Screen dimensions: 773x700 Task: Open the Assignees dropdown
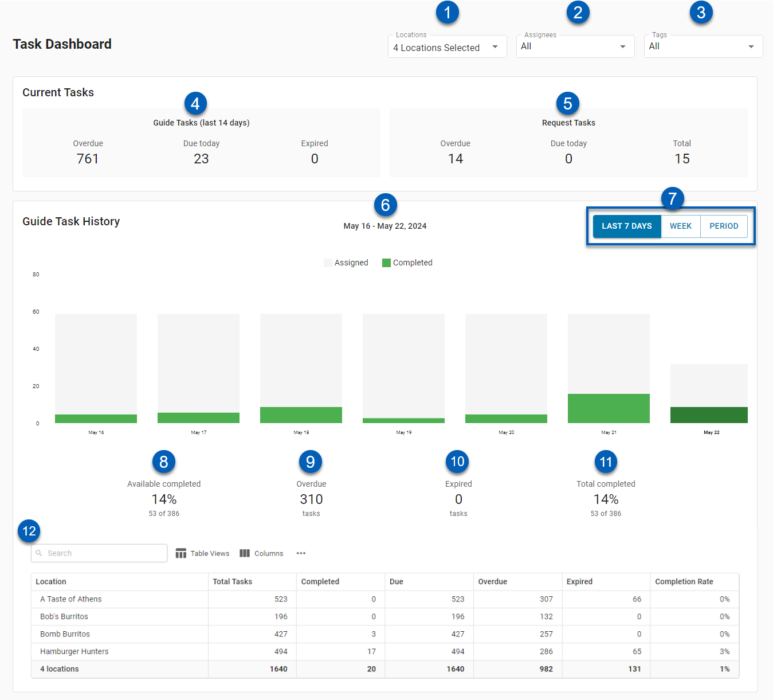coord(575,46)
